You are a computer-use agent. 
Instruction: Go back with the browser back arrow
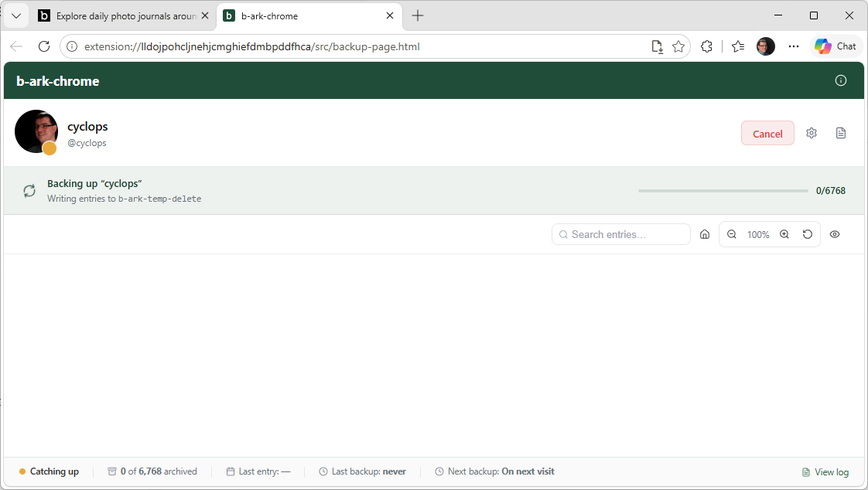[x=16, y=46]
